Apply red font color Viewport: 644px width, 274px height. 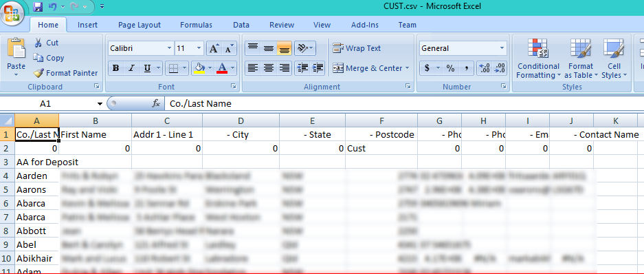pos(222,68)
